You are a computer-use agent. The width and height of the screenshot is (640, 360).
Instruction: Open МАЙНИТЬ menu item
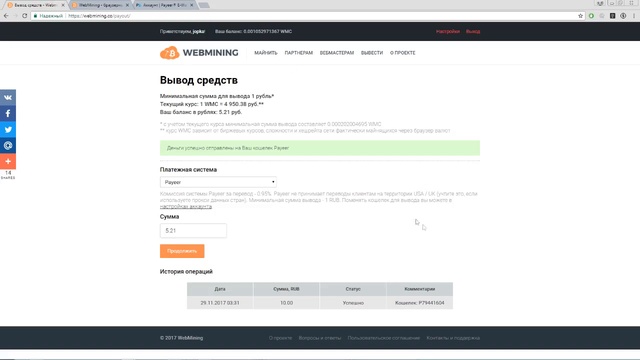coord(266,53)
